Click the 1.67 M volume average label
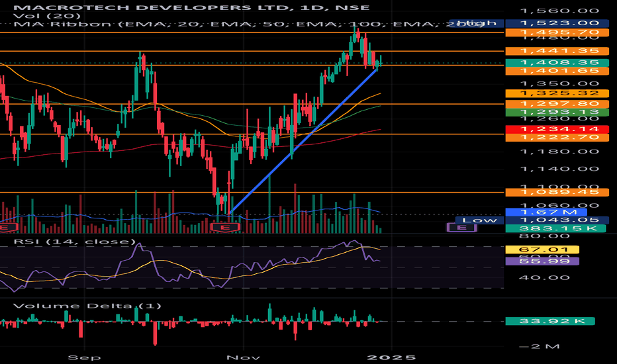This screenshot has height=364, width=617. (x=546, y=212)
